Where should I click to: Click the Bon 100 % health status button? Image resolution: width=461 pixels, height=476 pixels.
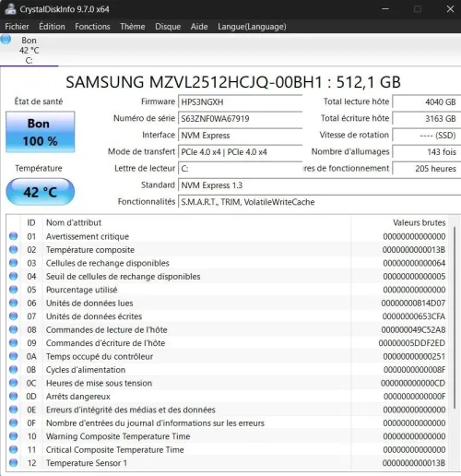(x=41, y=132)
